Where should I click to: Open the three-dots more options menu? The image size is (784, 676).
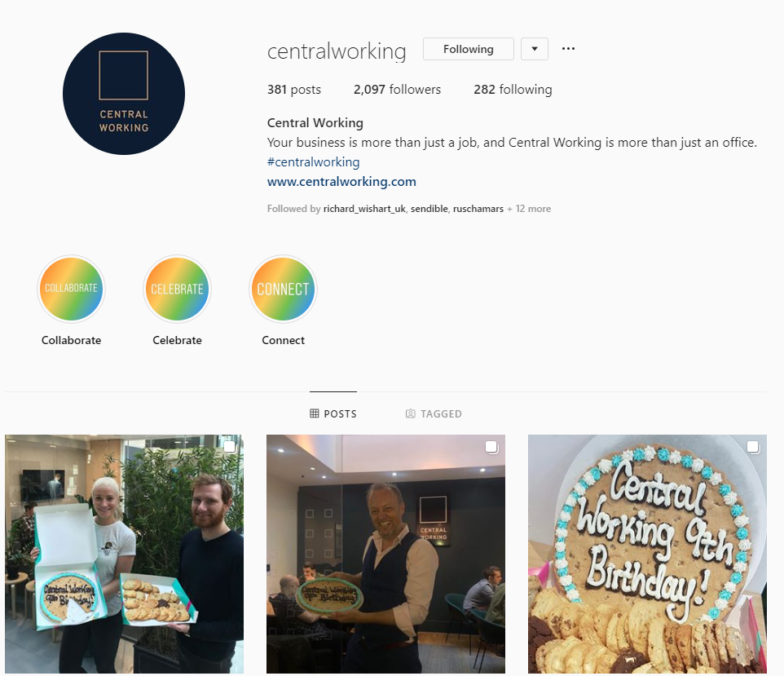coord(568,49)
